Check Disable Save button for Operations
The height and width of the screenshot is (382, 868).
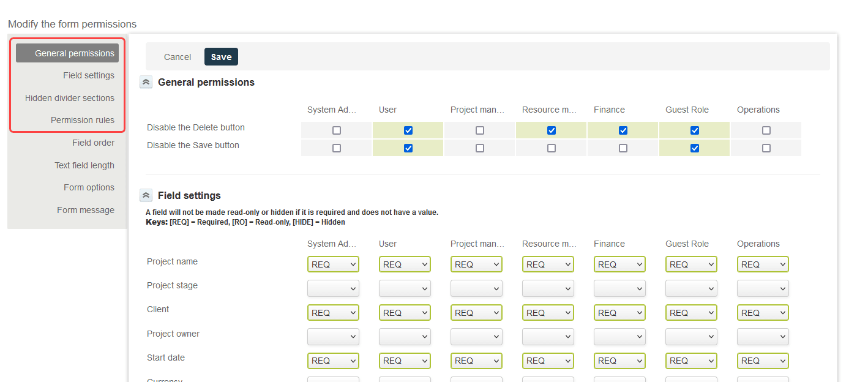pyautogui.click(x=766, y=148)
